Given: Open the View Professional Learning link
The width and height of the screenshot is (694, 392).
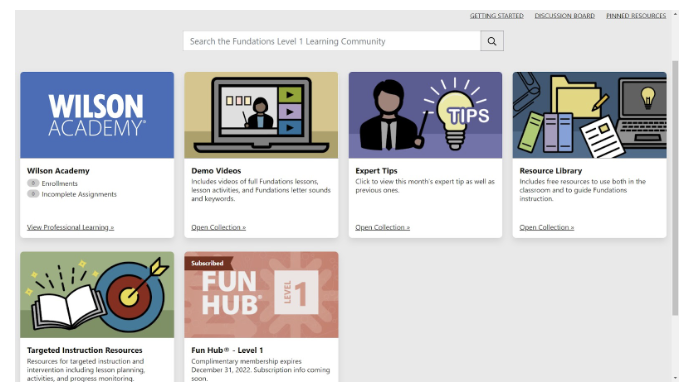Looking at the screenshot, I should tap(70, 227).
